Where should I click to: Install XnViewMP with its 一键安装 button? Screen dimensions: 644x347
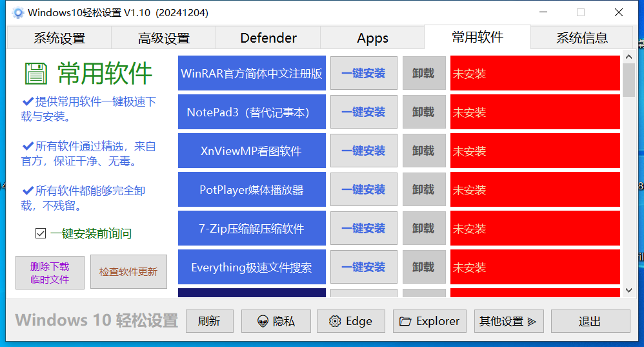coord(364,151)
